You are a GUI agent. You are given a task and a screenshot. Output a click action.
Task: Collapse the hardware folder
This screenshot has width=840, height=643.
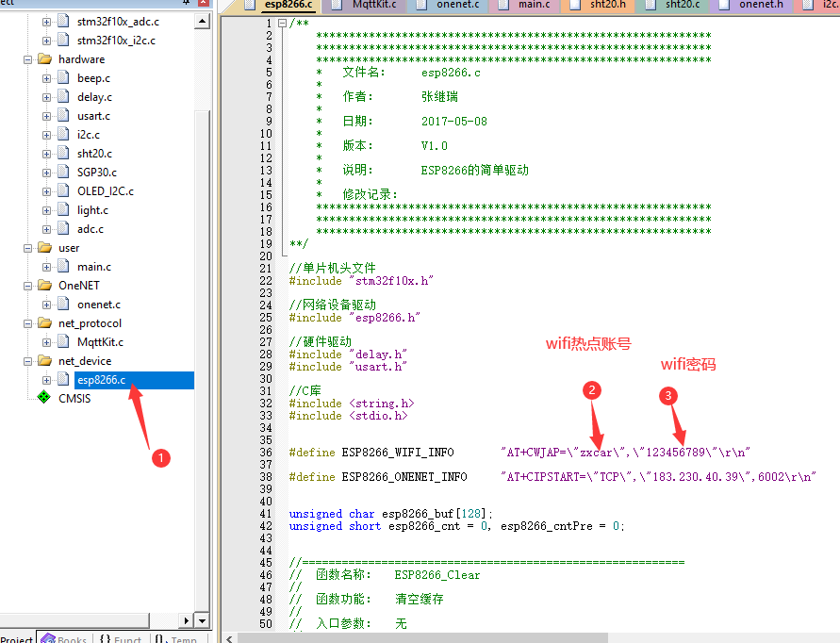28,59
